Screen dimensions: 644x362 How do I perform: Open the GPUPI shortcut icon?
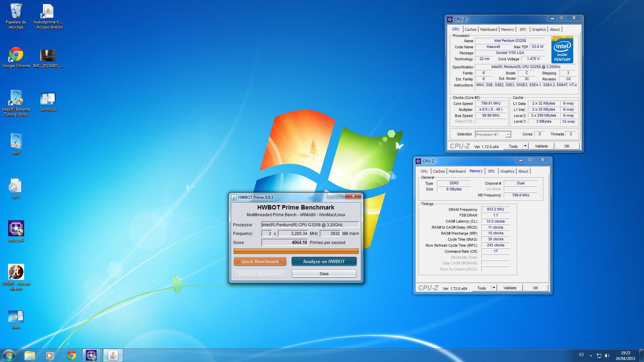[x=16, y=277]
